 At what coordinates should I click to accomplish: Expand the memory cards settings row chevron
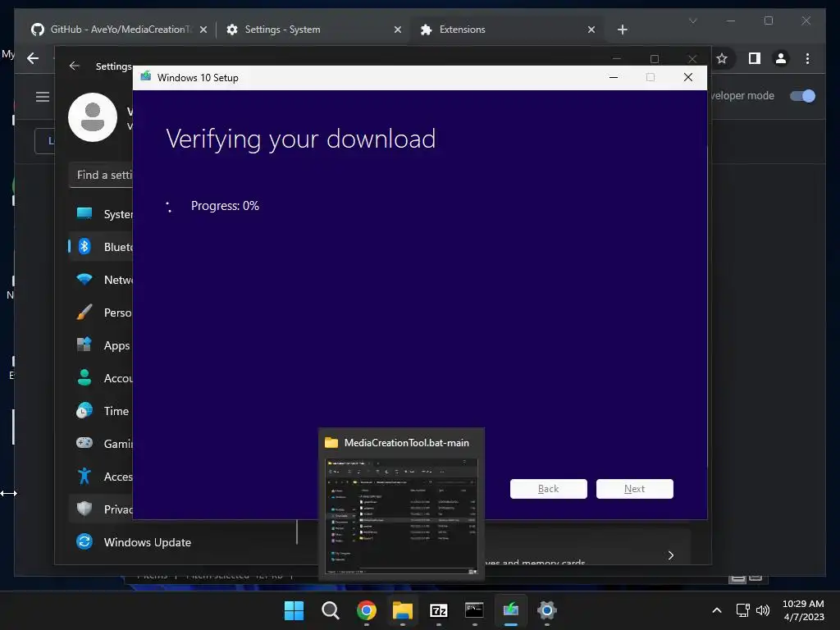(671, 555)
